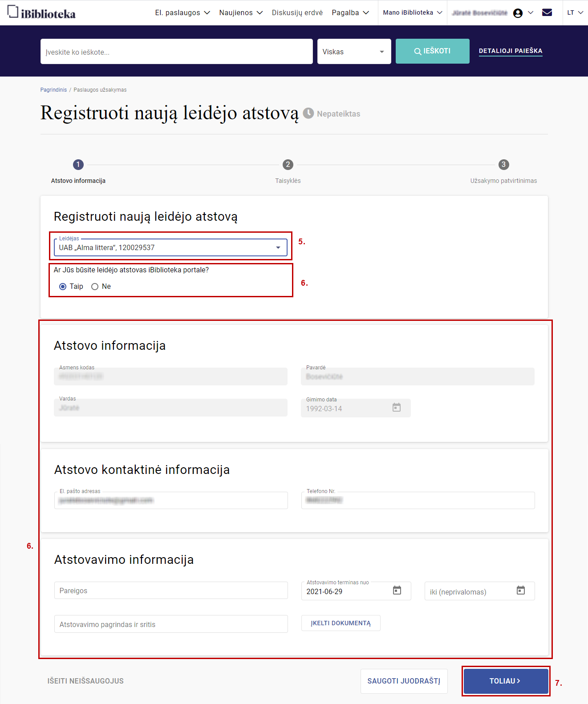The height and width of the screenshot is (704, 588).
Task: Click the Pavardė field
Action: pos(418,376)
